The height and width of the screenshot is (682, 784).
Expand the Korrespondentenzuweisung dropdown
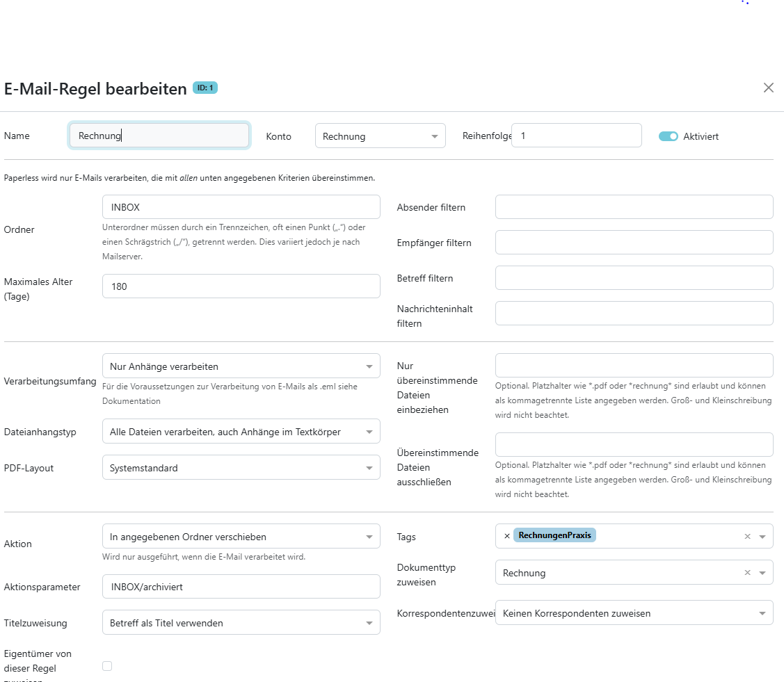click(x=634, y=613)
